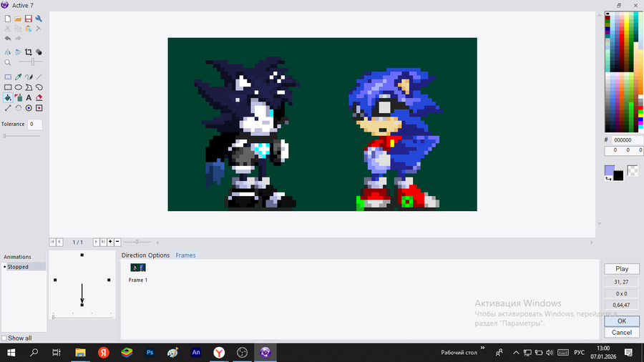The height and width of the screenshot is (362, 644).
Task: Click the Cut scissors icon
Action: (x=8, y=29)
